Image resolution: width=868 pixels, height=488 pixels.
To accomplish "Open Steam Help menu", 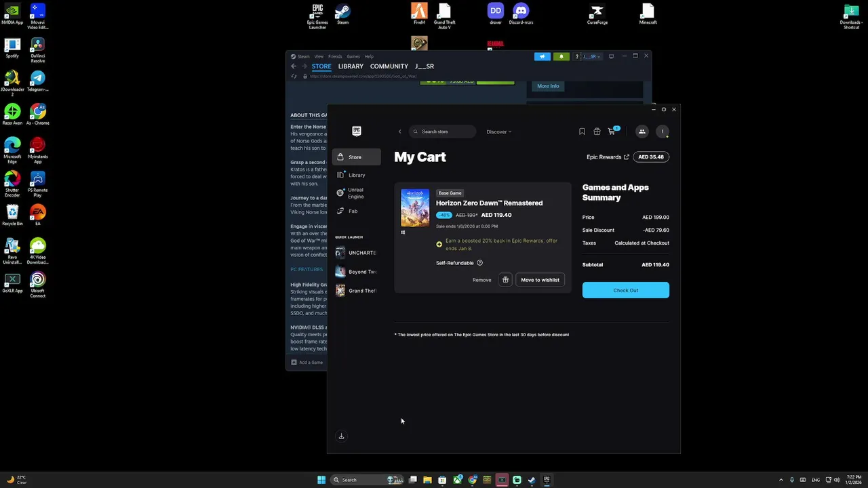I will tap(369, 56).
